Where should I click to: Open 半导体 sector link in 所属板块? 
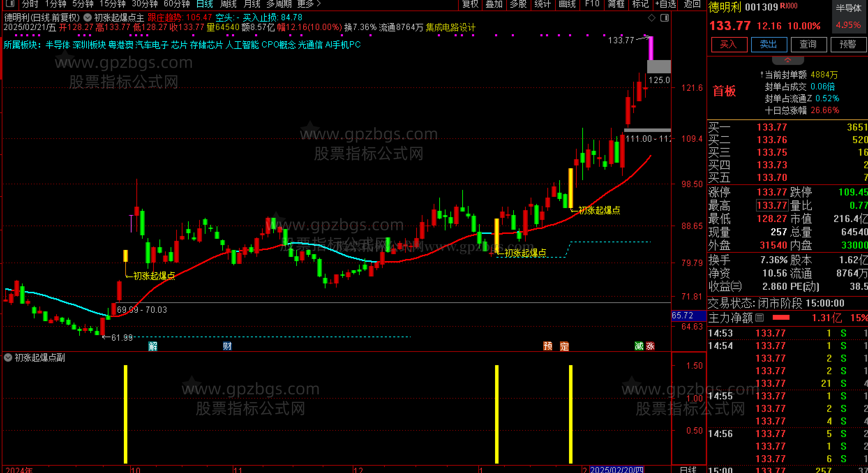(x=58, y=45)
